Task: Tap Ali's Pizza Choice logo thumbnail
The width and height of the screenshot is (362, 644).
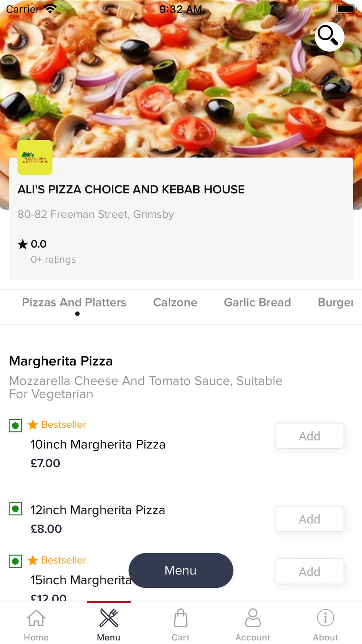Action: point(35,158)
